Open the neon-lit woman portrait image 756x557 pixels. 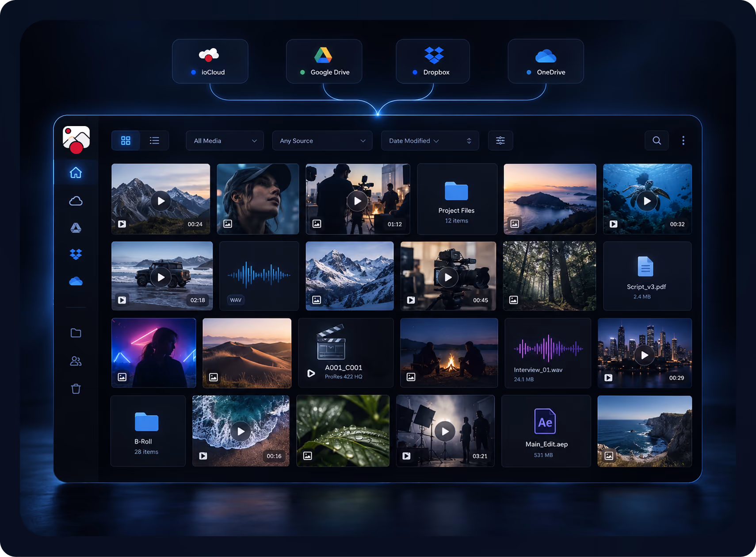pyautogui.click(x=154, y=353)
